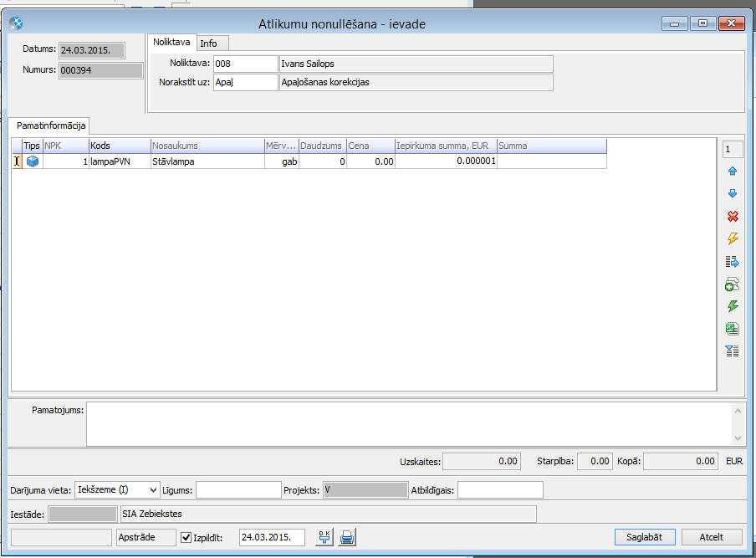Viewport: 756px width, 558px height.
Task: Click the Pamatojums text area
Action: [409, 424]
